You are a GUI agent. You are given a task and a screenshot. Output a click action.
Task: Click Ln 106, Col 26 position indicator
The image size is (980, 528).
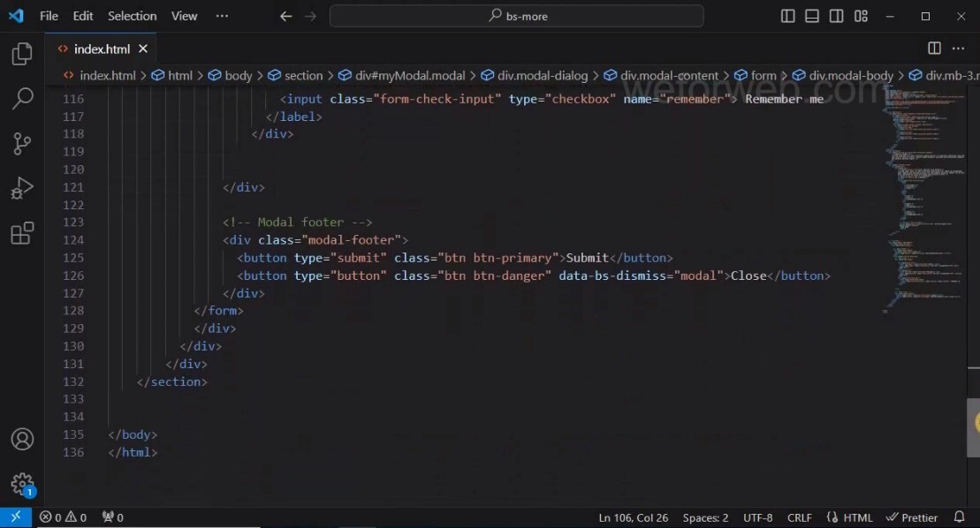point(634,517)
